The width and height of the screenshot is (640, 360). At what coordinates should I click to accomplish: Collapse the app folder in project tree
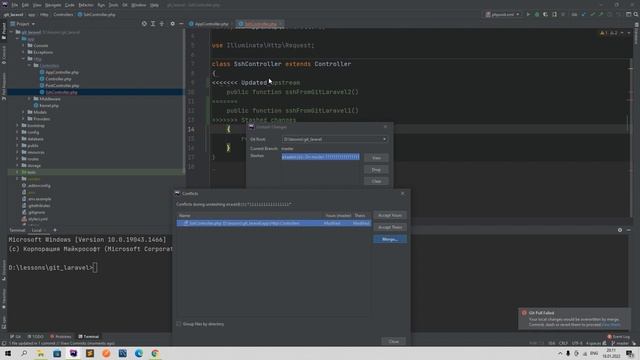pos(18,39)
